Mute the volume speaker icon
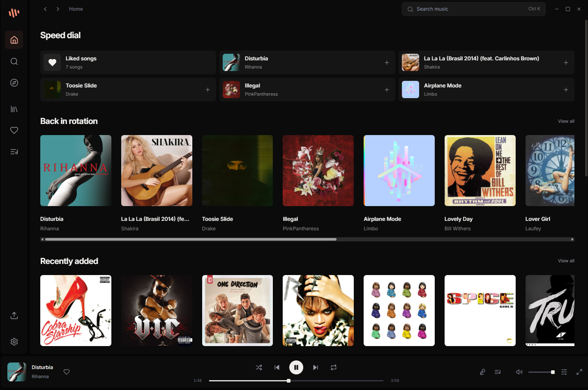This screenshot has height=390, width=588. tap(519, 372)
